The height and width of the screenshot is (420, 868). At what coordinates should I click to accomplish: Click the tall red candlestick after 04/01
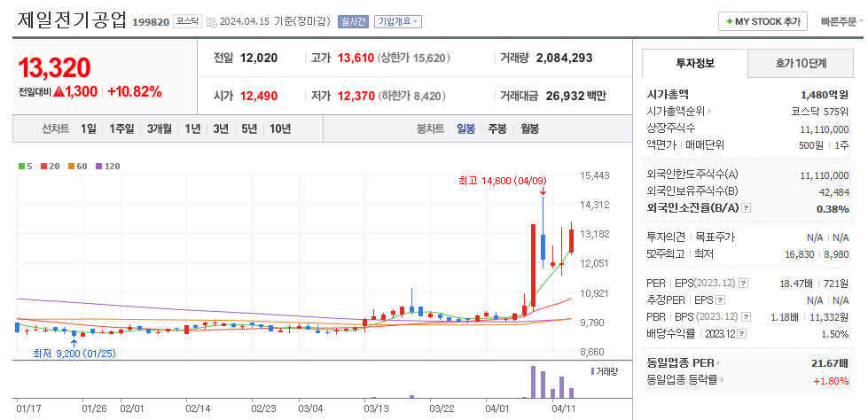[x=533, y=266]
